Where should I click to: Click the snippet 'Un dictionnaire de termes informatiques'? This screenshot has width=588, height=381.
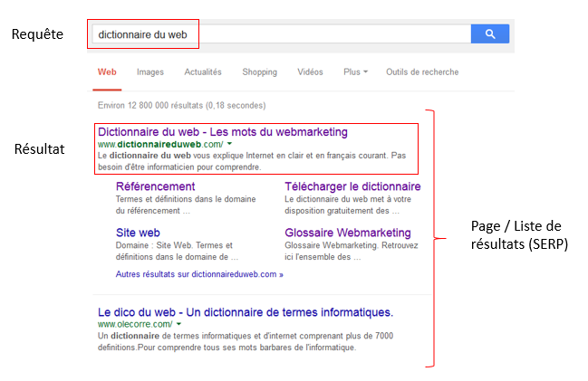[246, 341]
